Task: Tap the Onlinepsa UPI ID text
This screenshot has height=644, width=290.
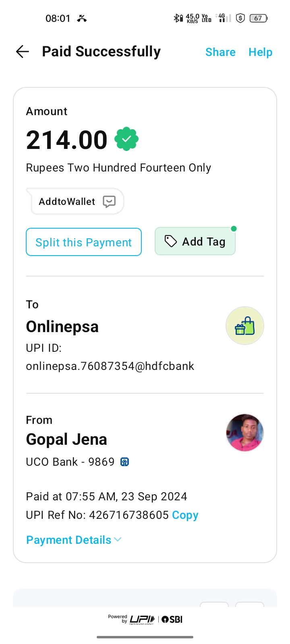Action: (110, 366)
